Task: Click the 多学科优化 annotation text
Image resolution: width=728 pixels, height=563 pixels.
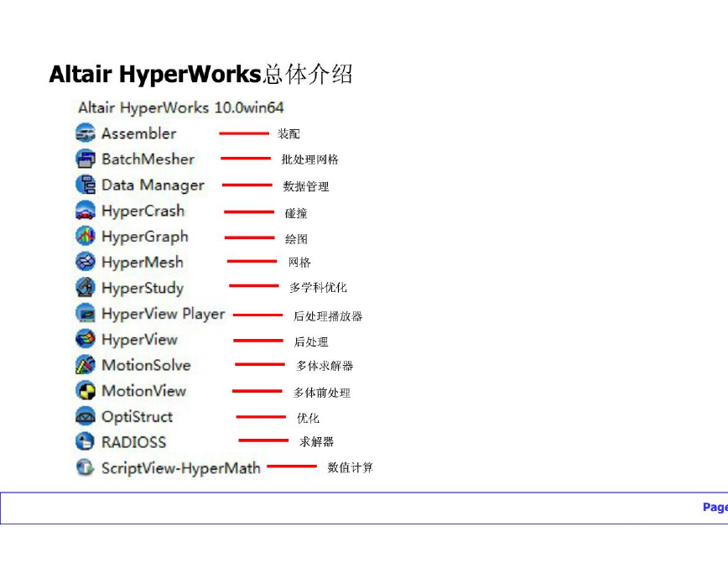Action: click(318, 288)
